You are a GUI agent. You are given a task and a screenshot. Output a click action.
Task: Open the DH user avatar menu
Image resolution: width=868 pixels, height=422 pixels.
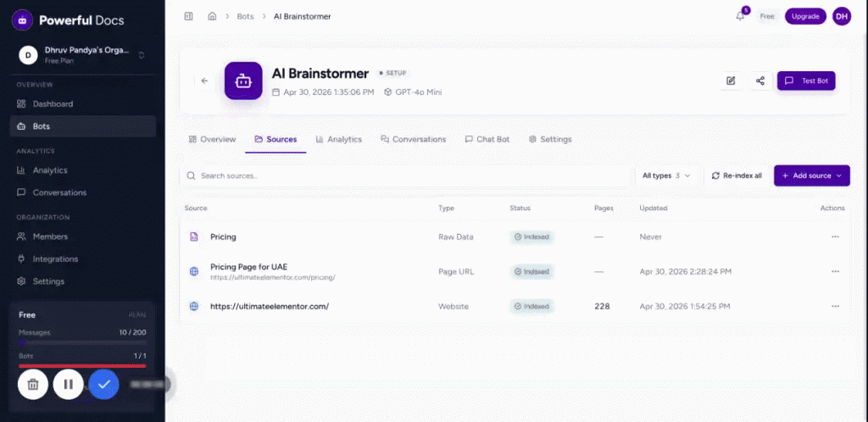click(x=842, y=17)
